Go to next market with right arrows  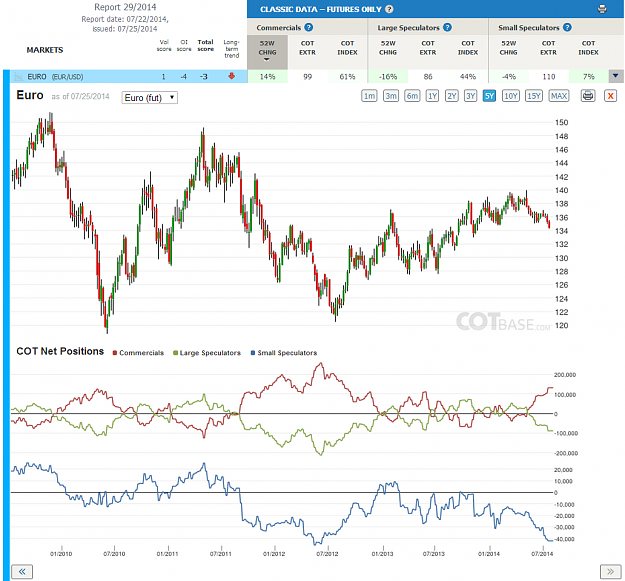point(610,572)
